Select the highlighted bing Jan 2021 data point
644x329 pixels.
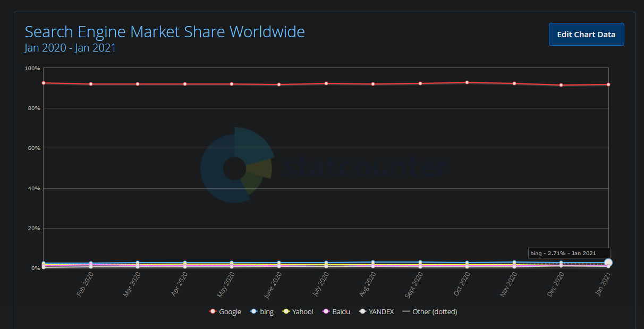pyautogui.click(x=608, y=263)
